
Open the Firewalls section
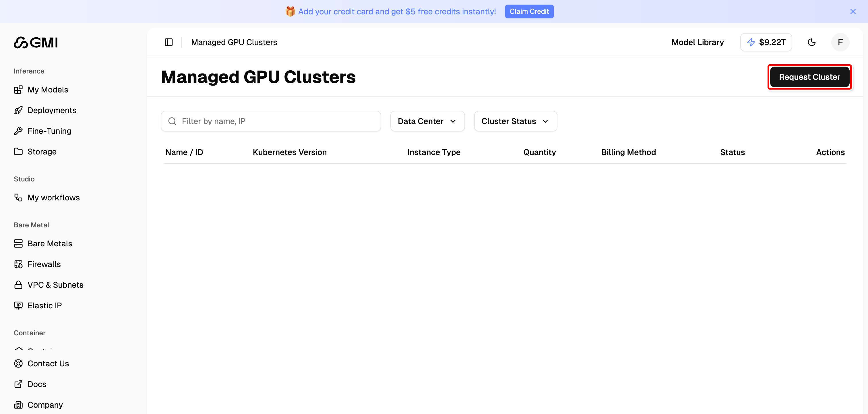pos(44,264)
